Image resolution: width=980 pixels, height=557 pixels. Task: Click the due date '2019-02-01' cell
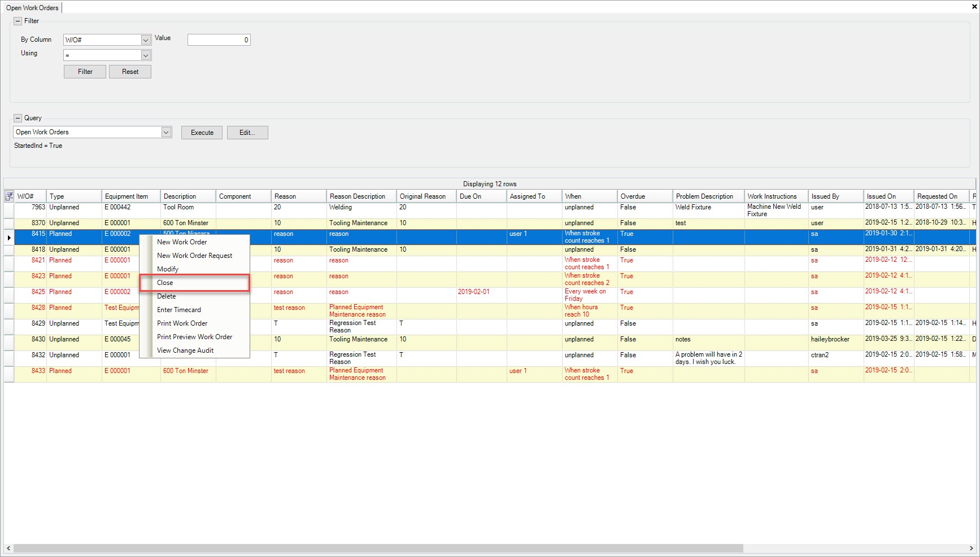pyautogui.click(x=481, y=295)
